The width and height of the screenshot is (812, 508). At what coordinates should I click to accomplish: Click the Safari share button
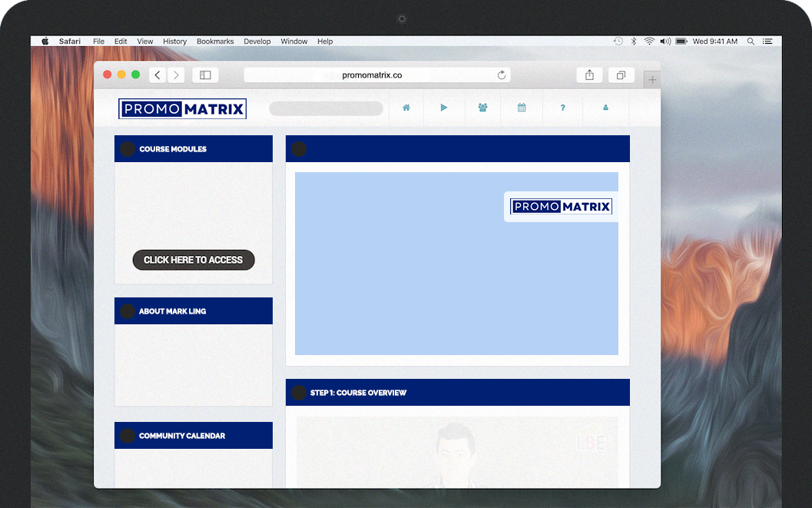coord(589,75)
